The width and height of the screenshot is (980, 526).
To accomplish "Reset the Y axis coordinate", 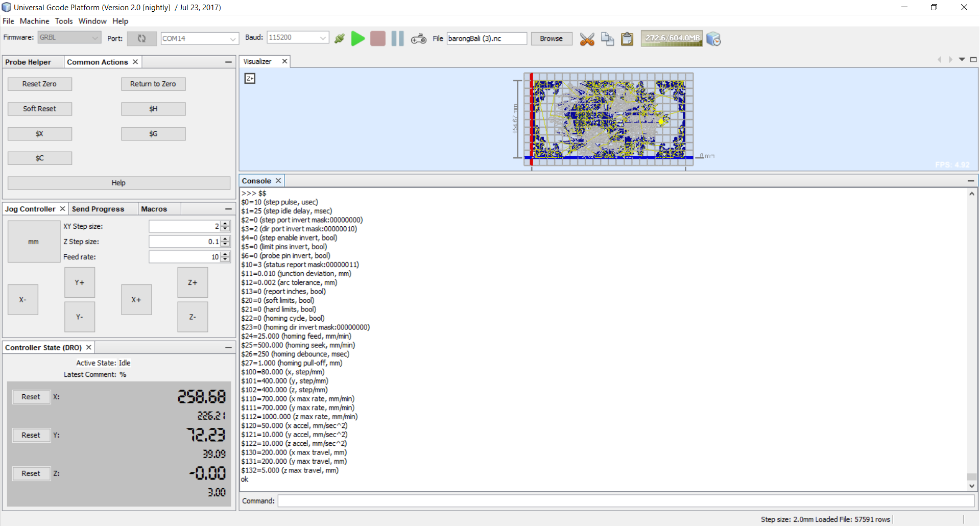I will [31, 435].
